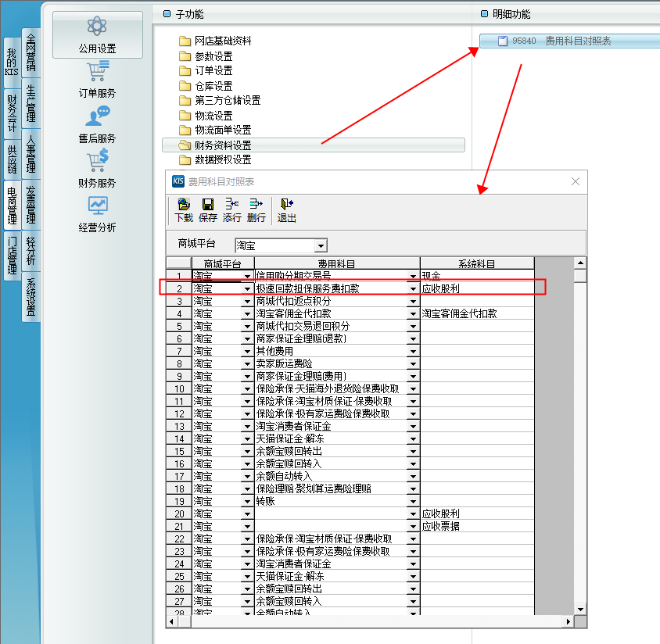Click the 现金 system subject cell
The image size is (660, 644).
(x=477, y=276)
